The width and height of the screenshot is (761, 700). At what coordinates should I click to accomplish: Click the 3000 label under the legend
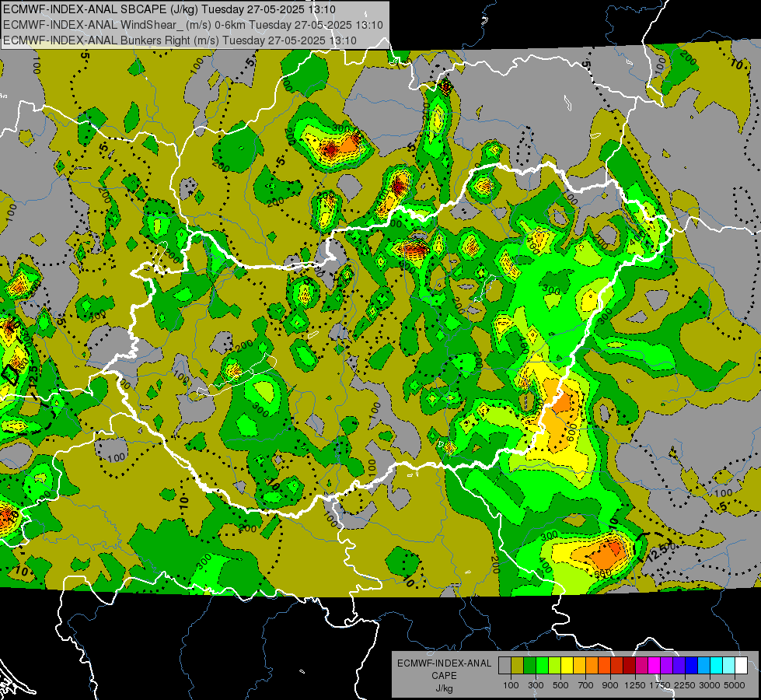point(710,685)
